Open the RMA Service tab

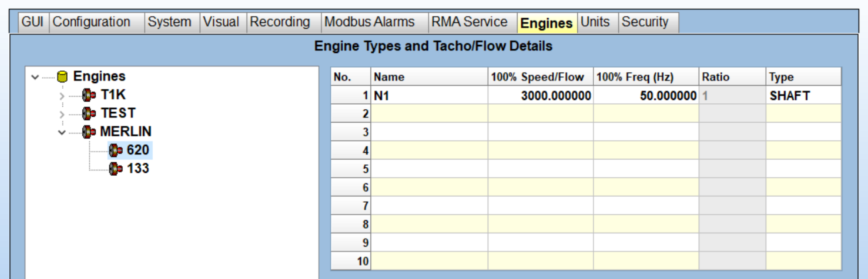click(473, 22)
